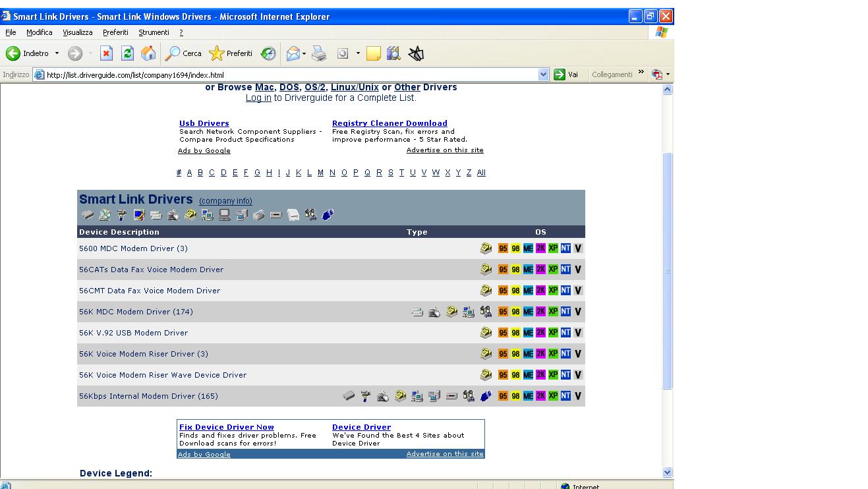Open the 56CMT Data Fax Voice Modem Driver
Viewport: 868px width, 489px height.
click(150, 291)
